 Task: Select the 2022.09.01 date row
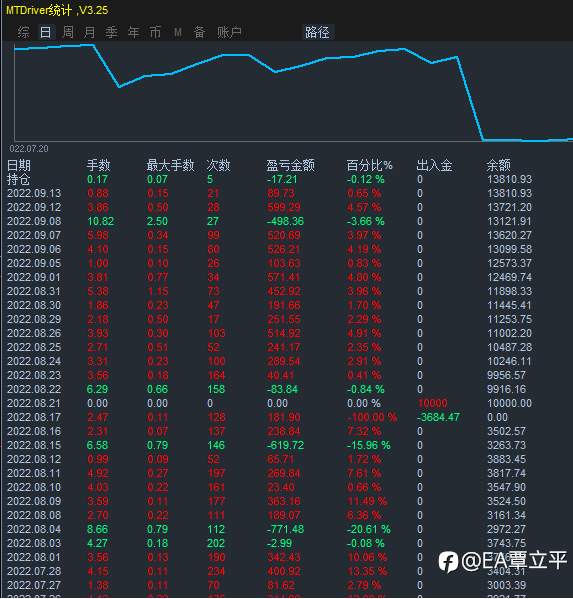34,277
